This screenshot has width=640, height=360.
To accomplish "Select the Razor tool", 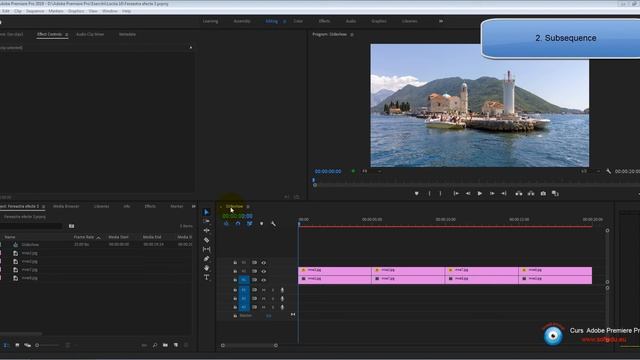I will (207, 240).
